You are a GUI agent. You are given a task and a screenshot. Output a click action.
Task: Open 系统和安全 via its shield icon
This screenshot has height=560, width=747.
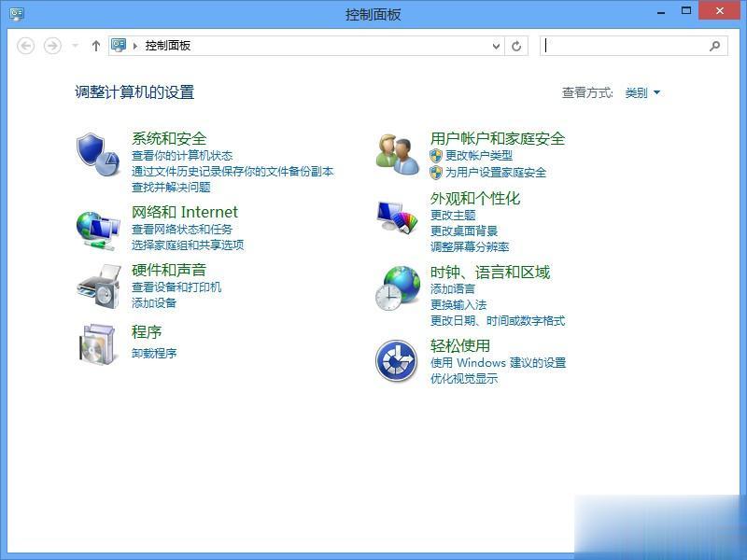coord(93,151)
